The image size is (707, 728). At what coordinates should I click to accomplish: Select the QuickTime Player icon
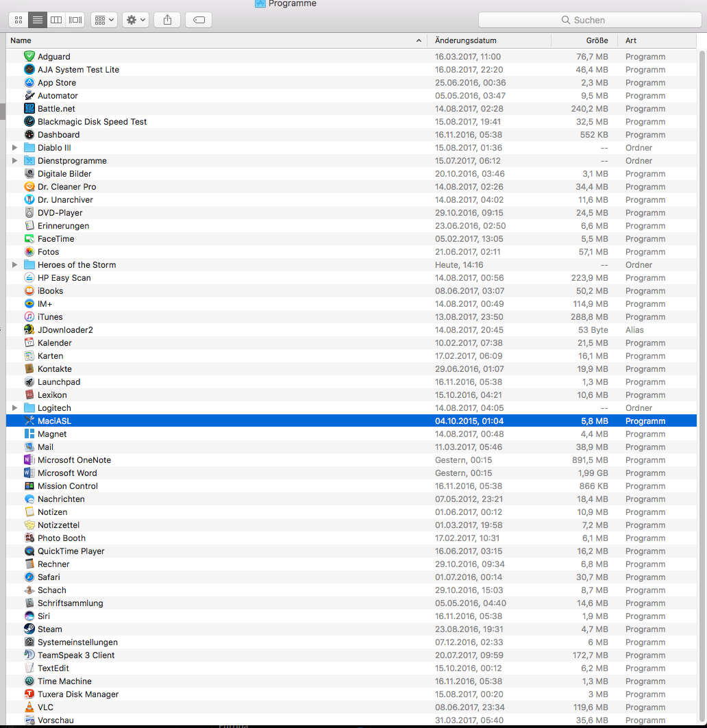[29, 550]
